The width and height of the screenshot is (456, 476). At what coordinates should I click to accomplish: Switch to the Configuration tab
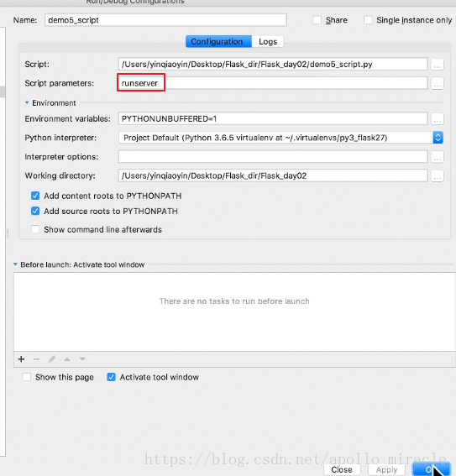[x=218, y=41]
